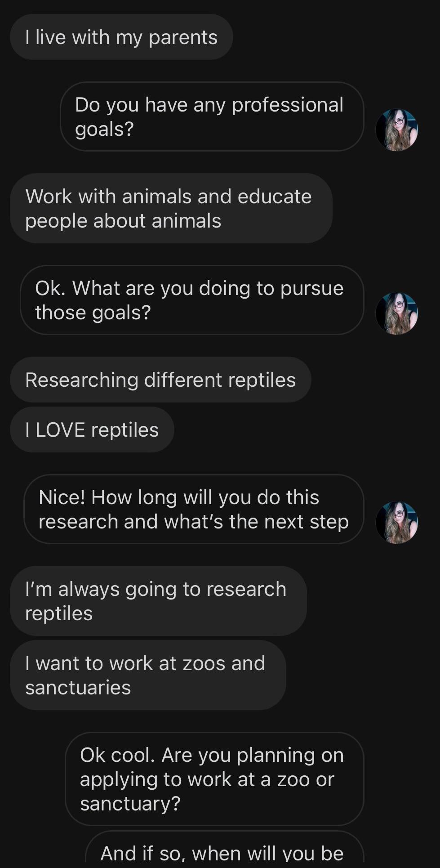Tap avatar beside "Nice! How long" message
The width and height of the screenshot is (440, 868).
point(396,523)
